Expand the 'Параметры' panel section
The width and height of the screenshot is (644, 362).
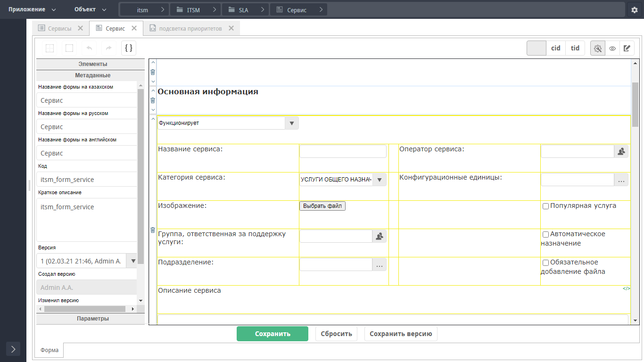click(91, 319)
